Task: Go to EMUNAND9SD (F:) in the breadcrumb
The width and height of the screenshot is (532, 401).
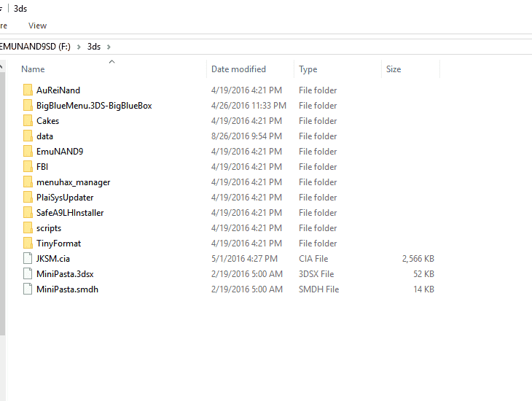Action: 34,47
